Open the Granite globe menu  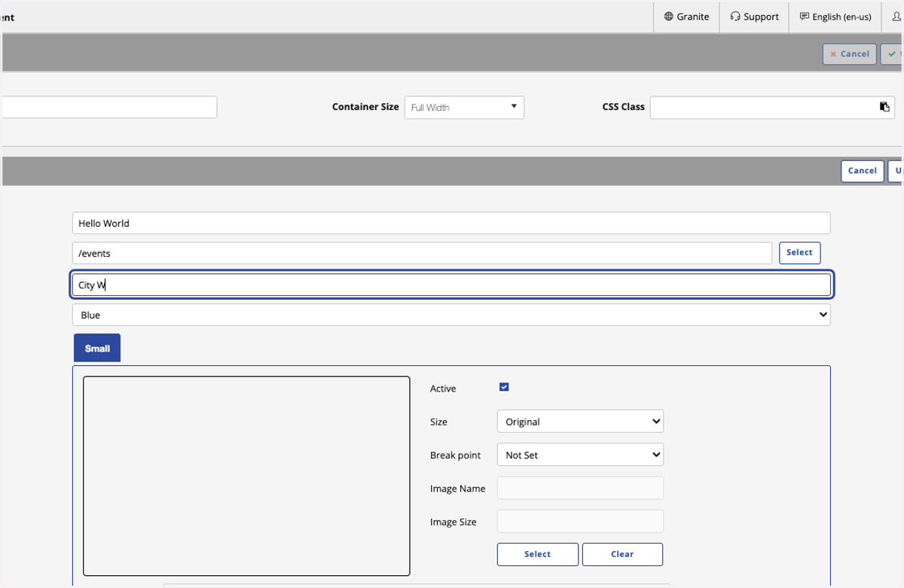point(686,17)
